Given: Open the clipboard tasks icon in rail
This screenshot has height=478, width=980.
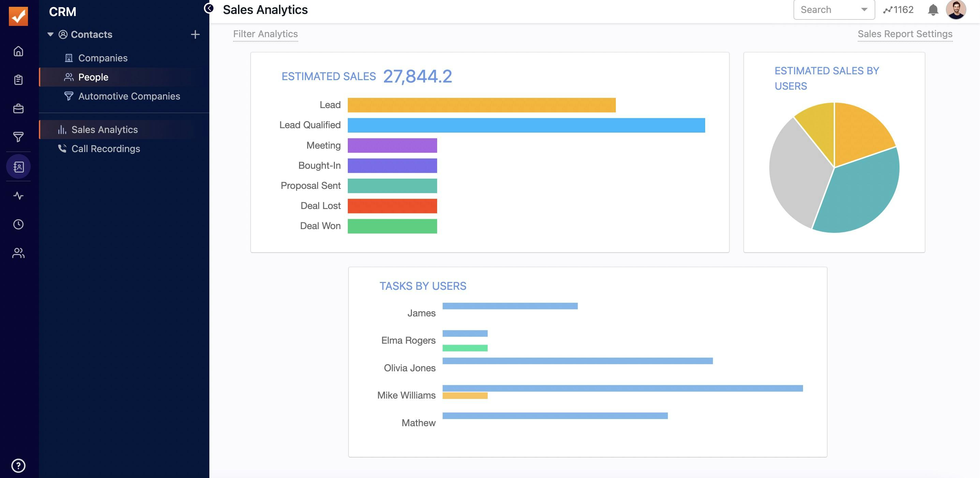Looking at the screenshot, I should [x=18, y=80].
